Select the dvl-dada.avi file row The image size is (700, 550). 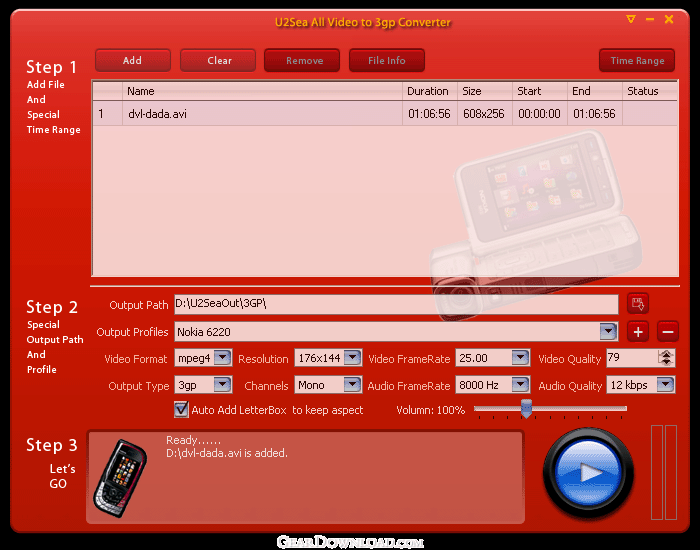coord(385,114)
